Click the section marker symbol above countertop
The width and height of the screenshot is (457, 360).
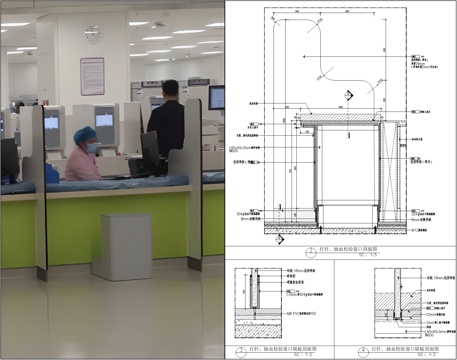(x=349, y=96)
